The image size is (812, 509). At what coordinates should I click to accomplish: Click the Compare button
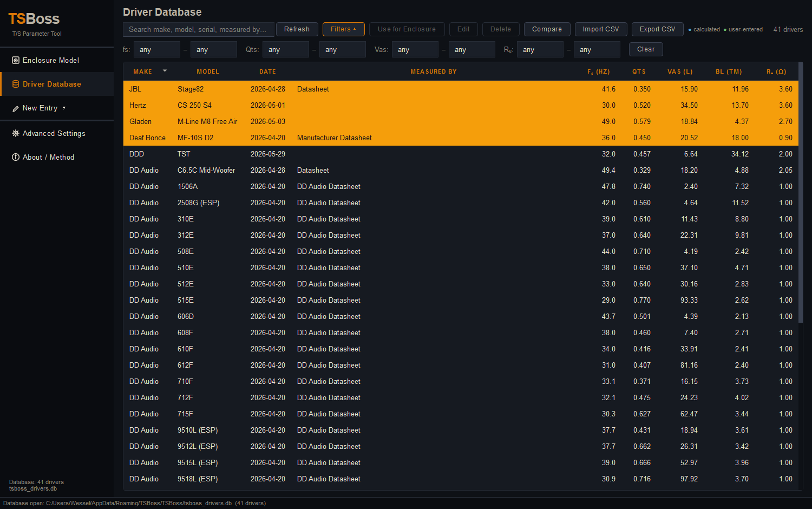point(547,29)
